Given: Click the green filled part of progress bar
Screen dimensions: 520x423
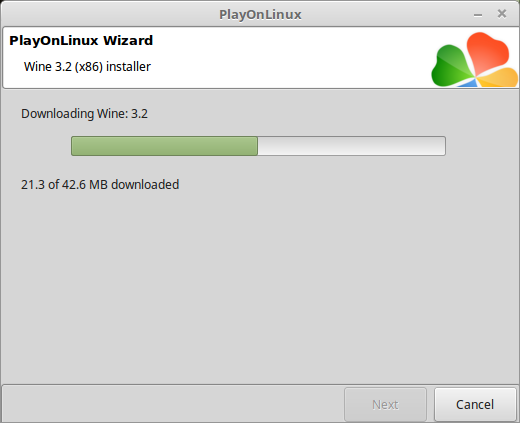Looking at the screenshot, I should [165, 146].
